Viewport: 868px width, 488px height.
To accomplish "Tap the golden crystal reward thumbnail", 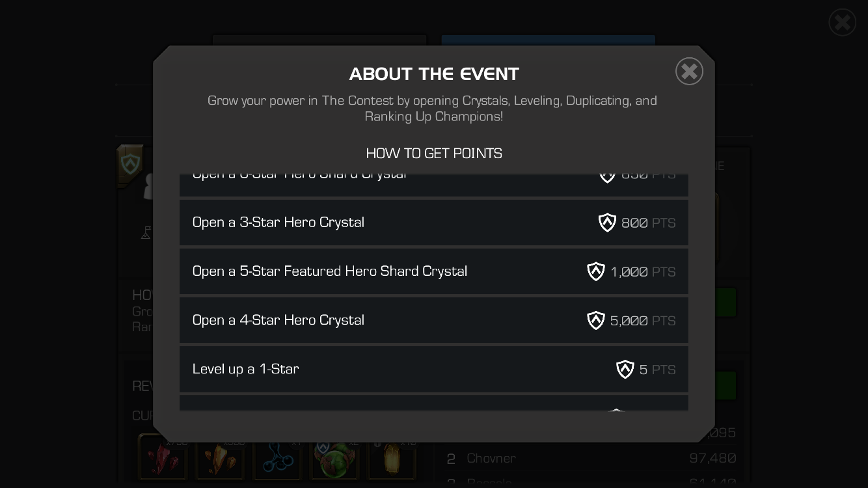I will click(392, 459).
